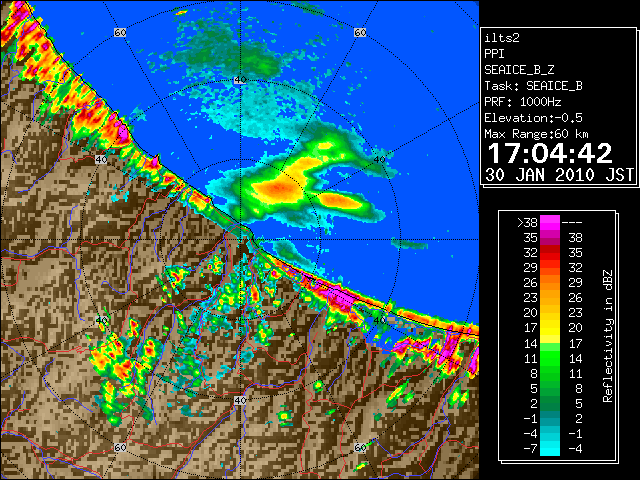This screenshot has height=480, width=640.
Task: Click the "-7" legend value
Action: point(530,449)
